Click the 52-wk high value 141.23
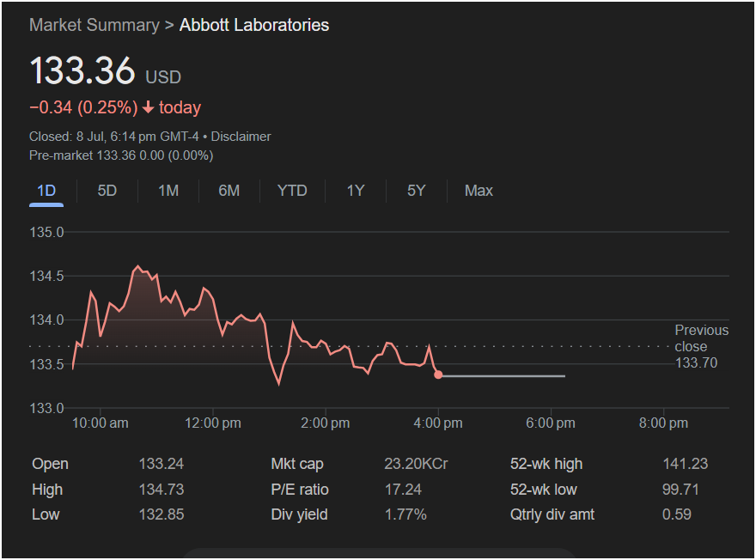This screenshot has width=756, height=560. tap(686, 464)
